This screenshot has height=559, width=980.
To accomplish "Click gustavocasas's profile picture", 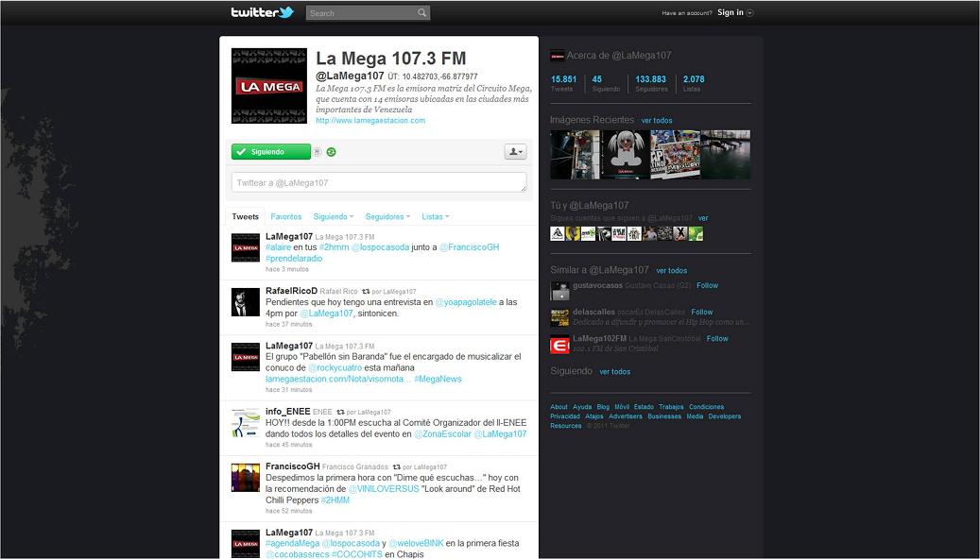I will click(559, 290).
